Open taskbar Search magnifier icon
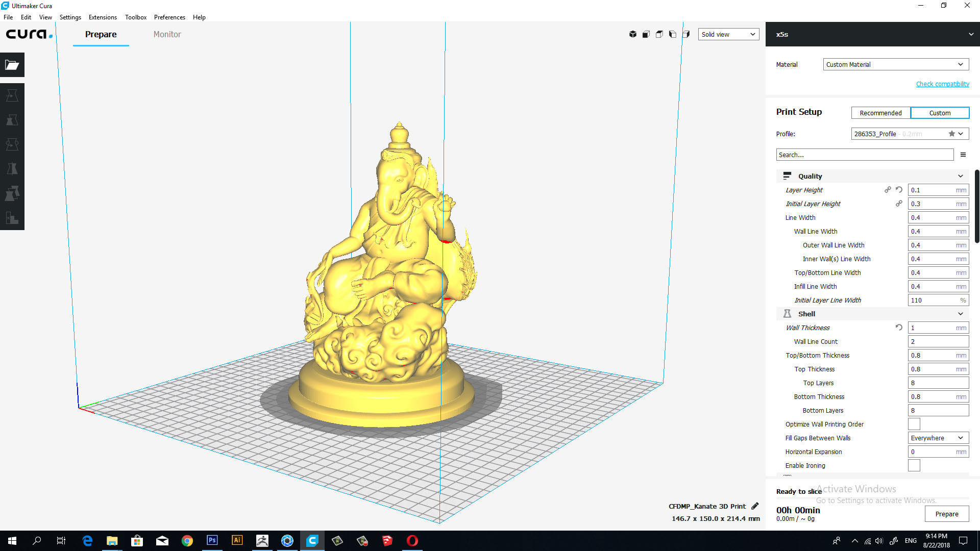Screen dimensions: 980x551 [x=37, y=540]
